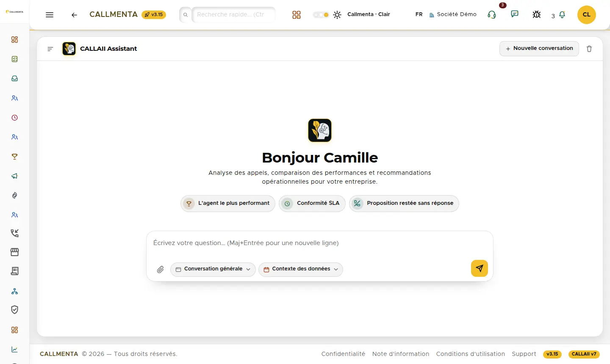Open the storefront icon in sidebar
Viewport: 610px width, 364px height.
[x=15, y=252]
